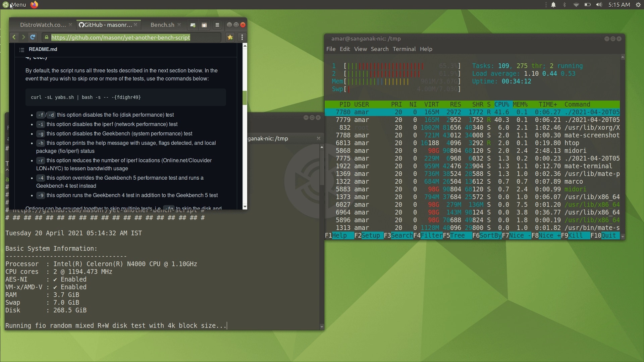The width and height of the screenshot is (644, 362).
Task: Click the lower terminal scrollbar down arrow
Action: pos(322,327)
